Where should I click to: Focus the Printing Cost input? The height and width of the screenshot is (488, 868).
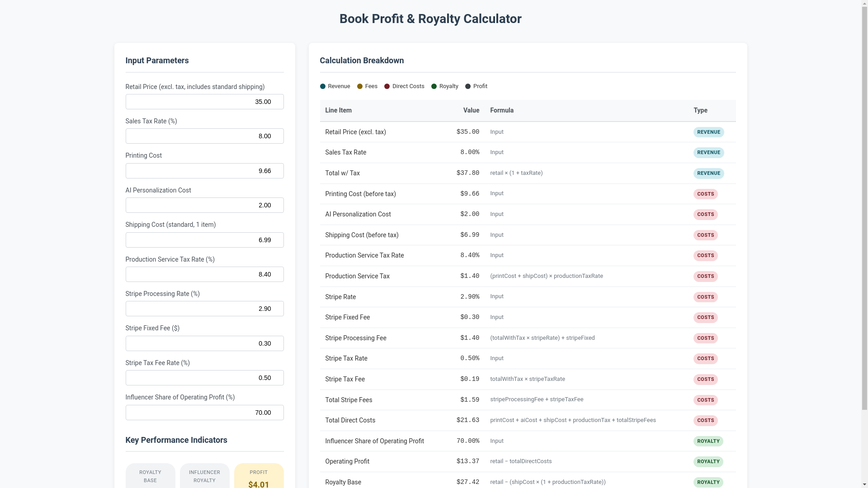click(x=204, y=171)
